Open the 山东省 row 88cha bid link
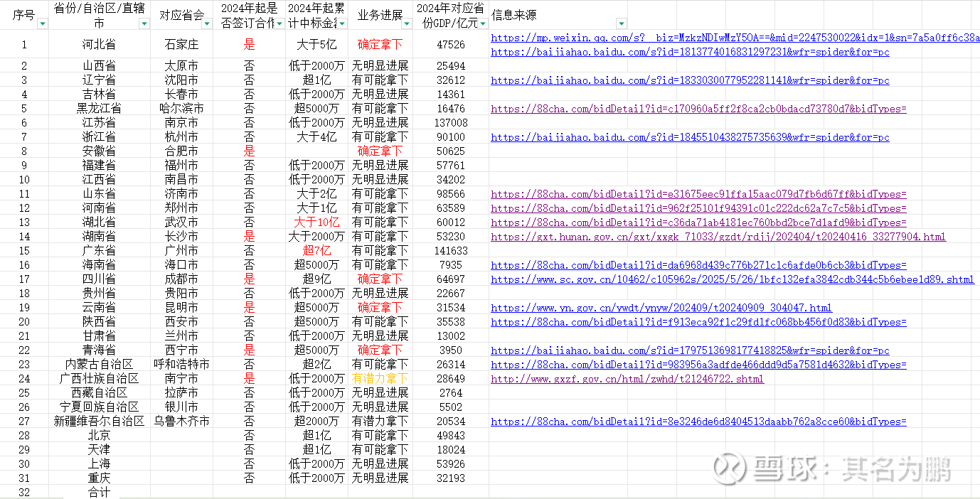The height and width of the screenshot is (499, 980). [x=698, y=194]
